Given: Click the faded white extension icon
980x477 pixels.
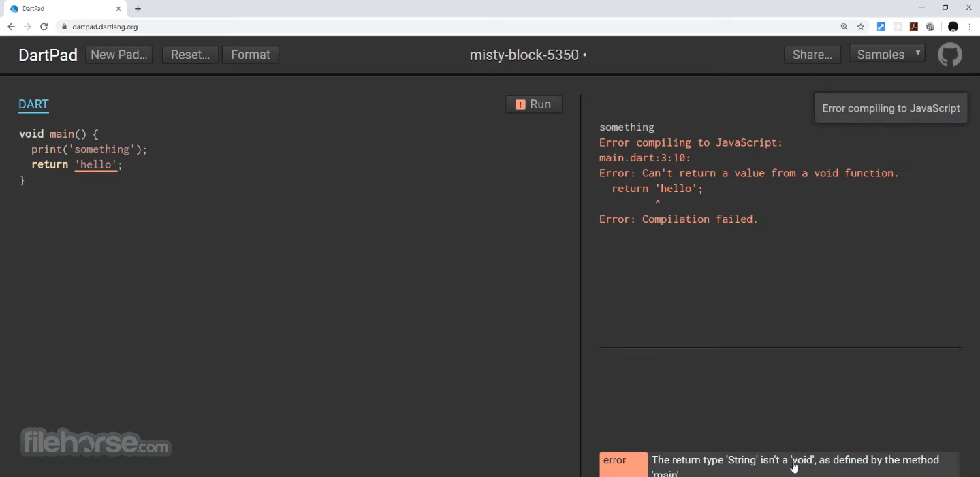Looking at the screenshot, I should [x=898, y=27].
